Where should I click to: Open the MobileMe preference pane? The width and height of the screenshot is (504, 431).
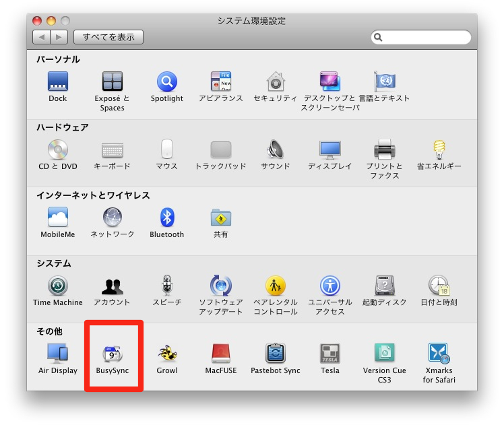coord(58,218)
